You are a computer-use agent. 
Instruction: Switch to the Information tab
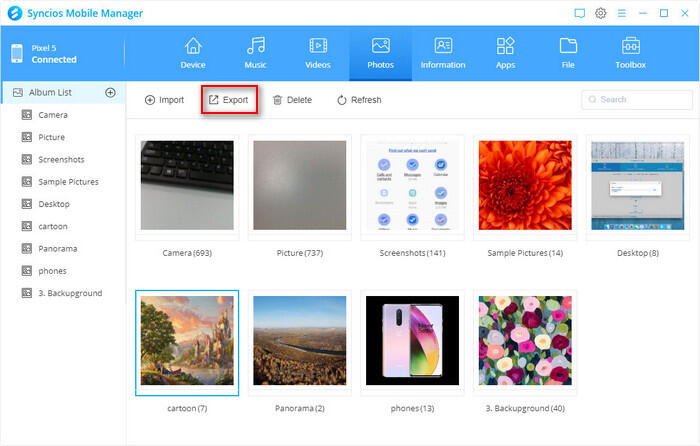point(443,53)
